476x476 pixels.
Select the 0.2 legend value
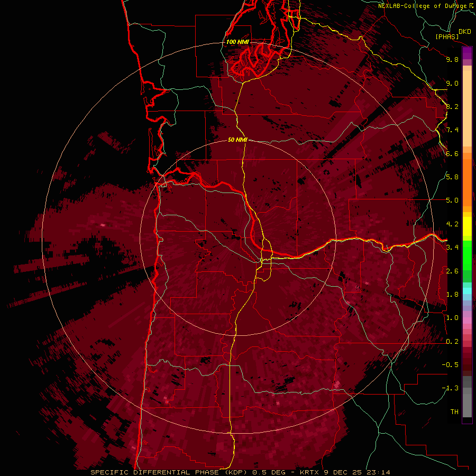[x=452, y=342]
